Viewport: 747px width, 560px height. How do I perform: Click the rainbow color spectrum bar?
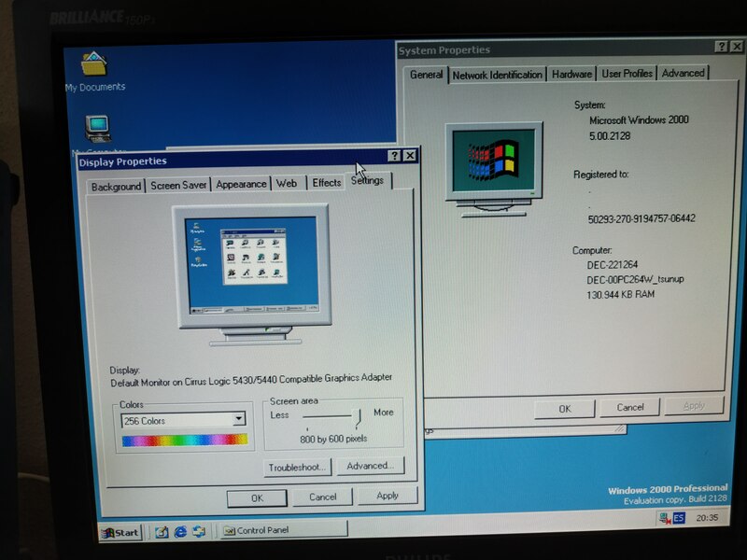pos(184,440)
